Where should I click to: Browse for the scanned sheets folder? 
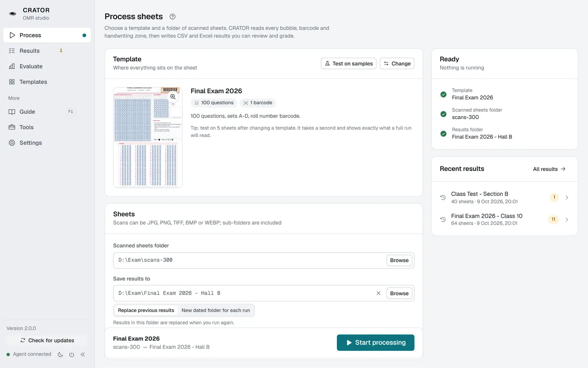pyautogui.click(x=399, y=260)
